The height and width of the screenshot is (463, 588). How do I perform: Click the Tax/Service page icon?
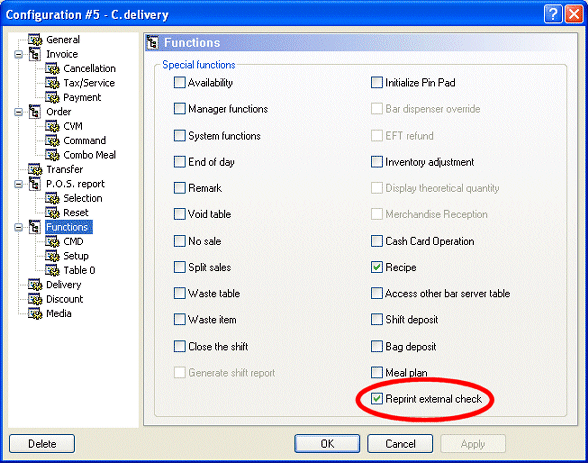(52, 83)
